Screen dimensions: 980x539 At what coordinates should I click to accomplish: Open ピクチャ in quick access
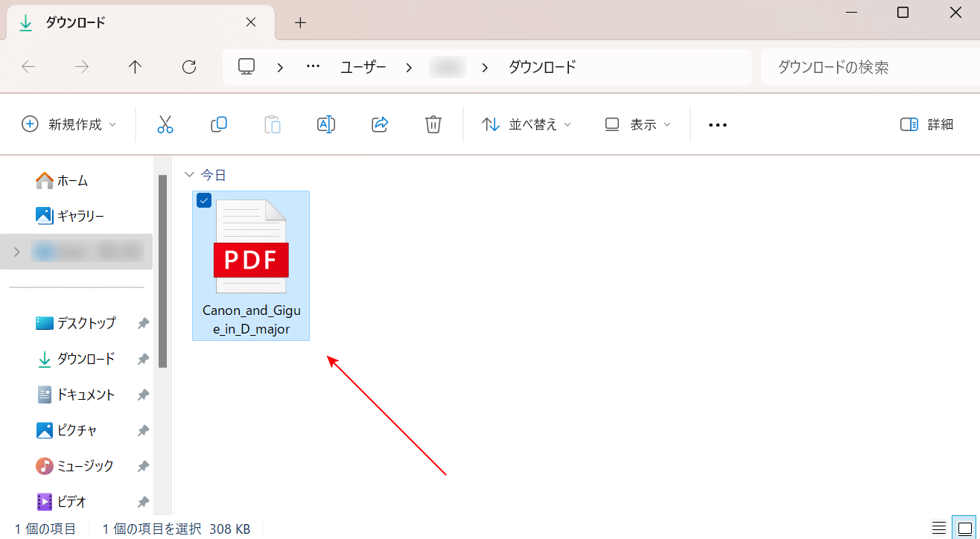coord(67,430)
